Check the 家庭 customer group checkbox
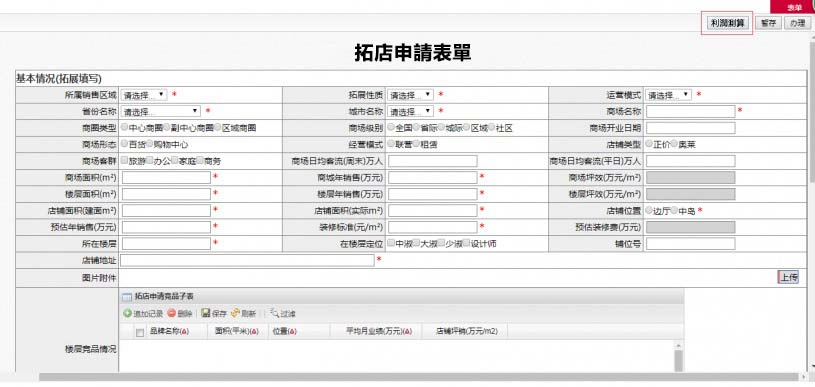 175,160
